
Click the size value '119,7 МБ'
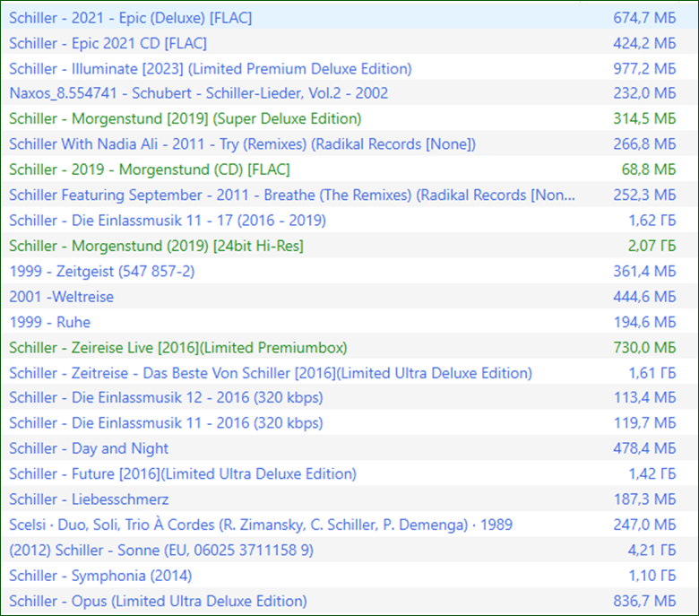click(x=644, y=422)
